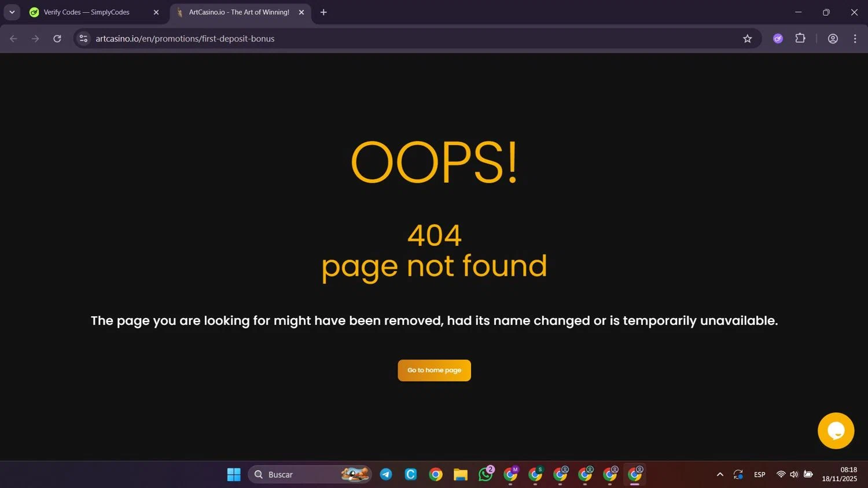Close the Verify Codes — SimplyCodes tab
The height and width of the screenshot is (488, 868).
(156, 12)
